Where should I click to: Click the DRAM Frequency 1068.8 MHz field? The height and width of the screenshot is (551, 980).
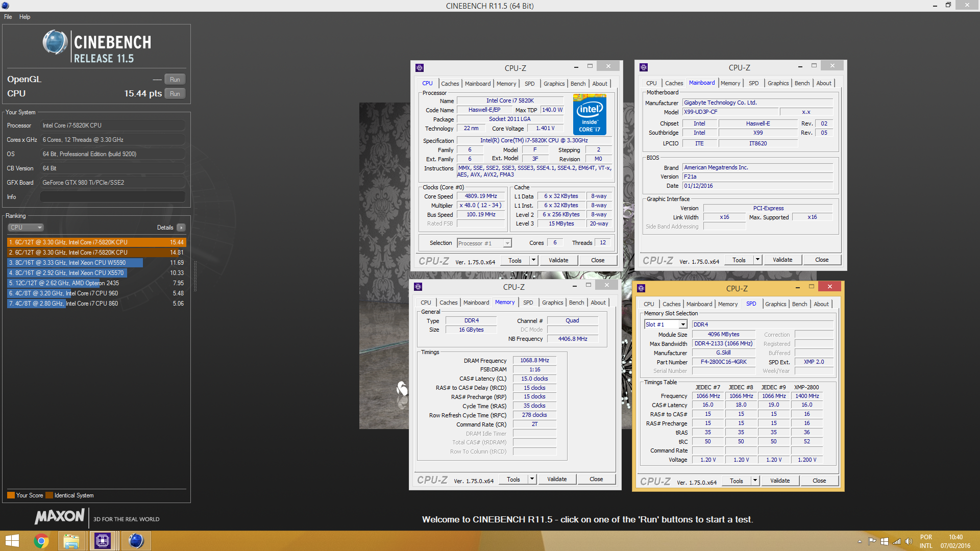(x=534, y=361)
